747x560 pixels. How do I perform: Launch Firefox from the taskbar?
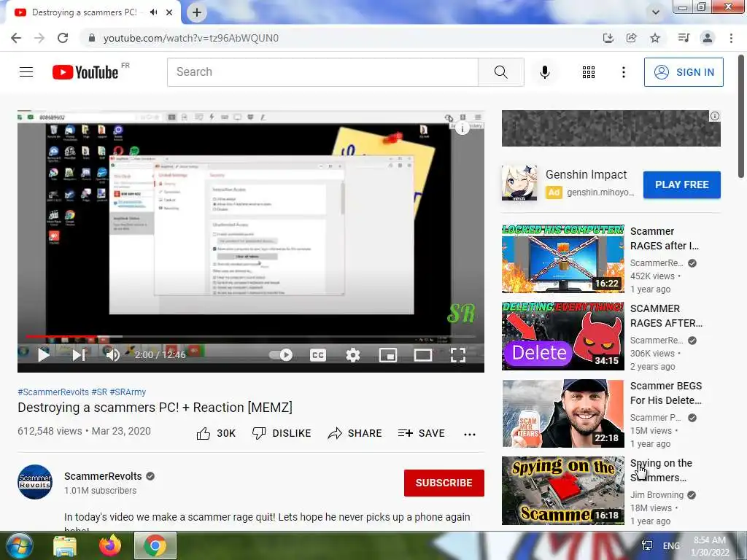click(x=110, y=545)
